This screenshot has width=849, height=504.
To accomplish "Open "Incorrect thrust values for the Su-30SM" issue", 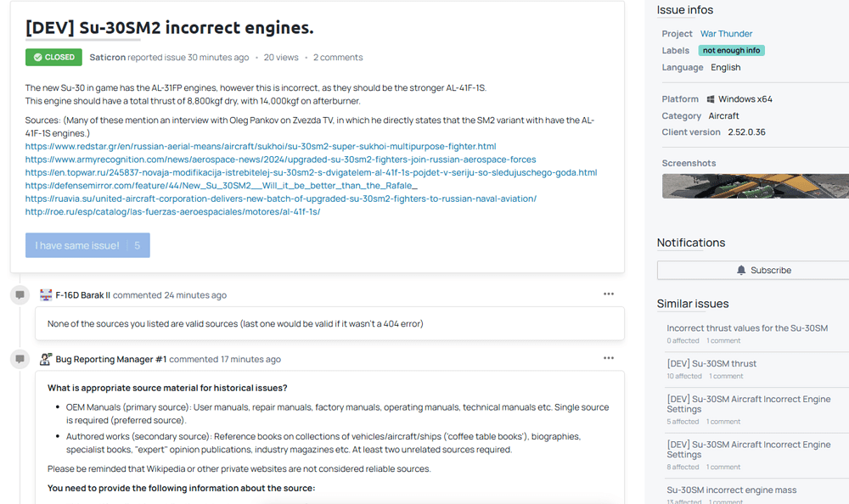I will pos(747,328).
